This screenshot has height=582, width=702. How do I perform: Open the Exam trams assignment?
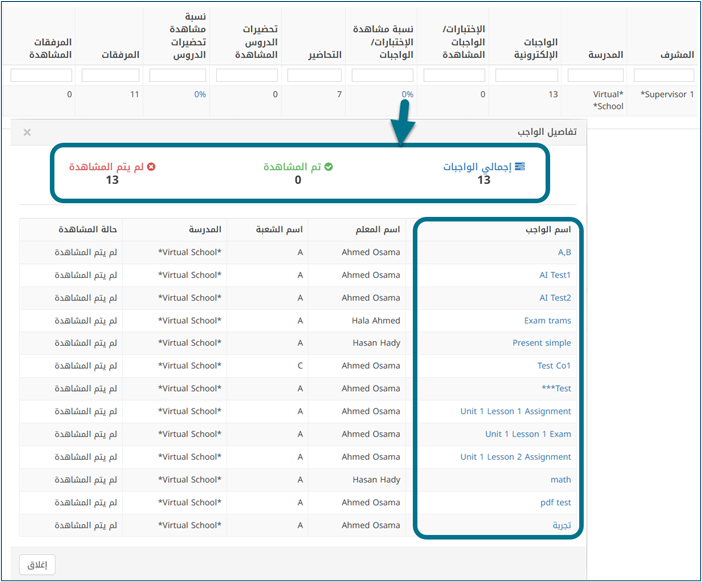tap(547, 321)
